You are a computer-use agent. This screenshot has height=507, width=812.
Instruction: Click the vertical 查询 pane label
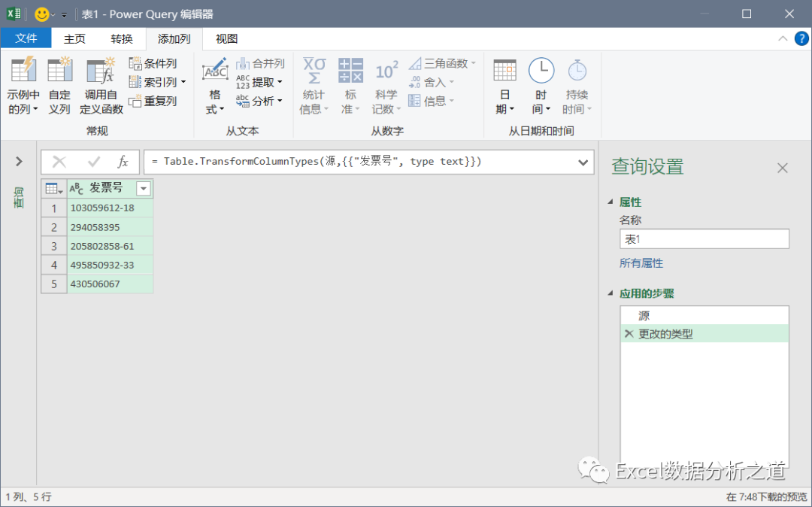click(x=19, y=198)
